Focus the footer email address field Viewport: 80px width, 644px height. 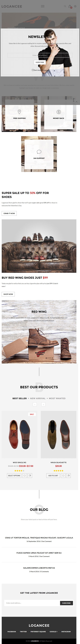tap(32, 603)
